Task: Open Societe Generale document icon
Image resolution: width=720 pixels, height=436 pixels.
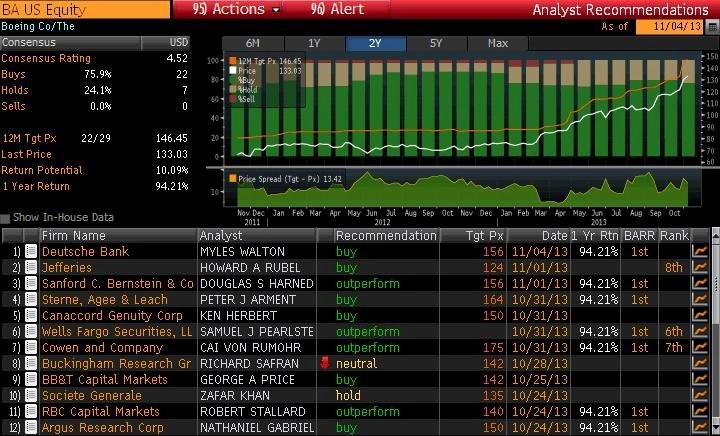Action: click(31, 396)
